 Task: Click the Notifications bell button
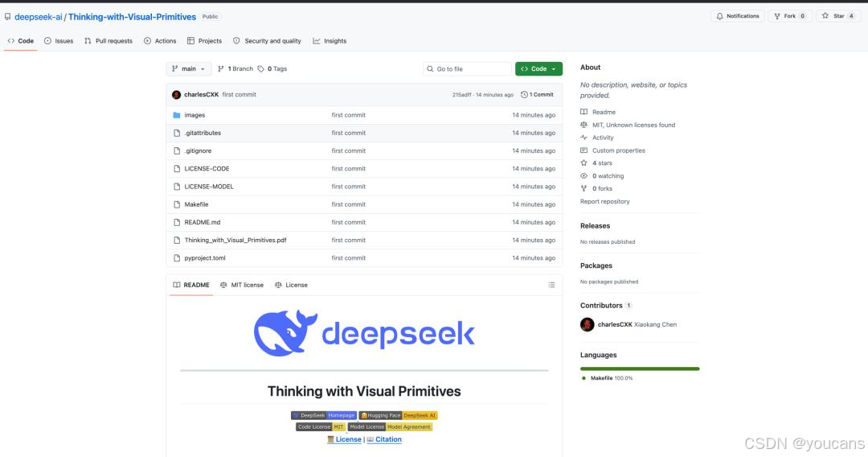(738, 16)
